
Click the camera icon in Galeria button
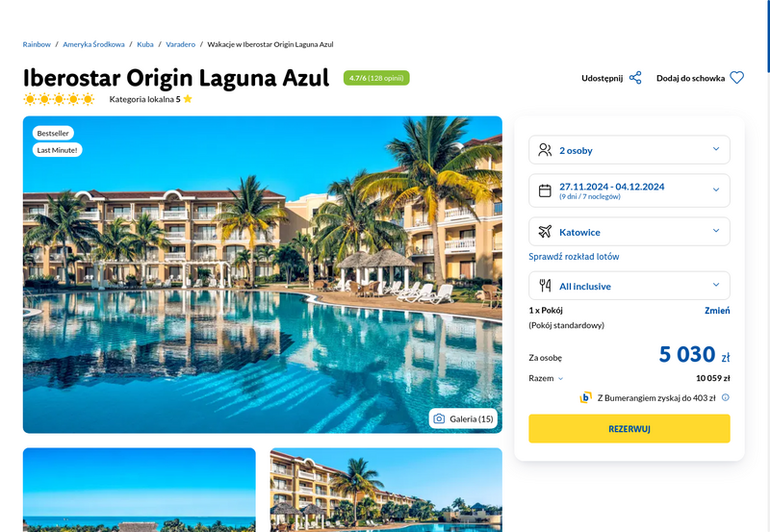click(x=439, y=418)
